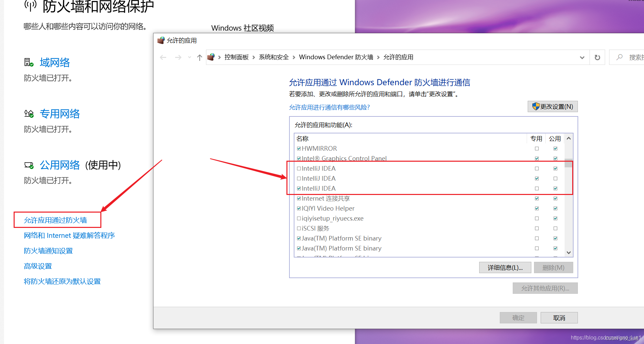Refresh the Allowed Apps page
644x344 pixels.
[597, 57]
